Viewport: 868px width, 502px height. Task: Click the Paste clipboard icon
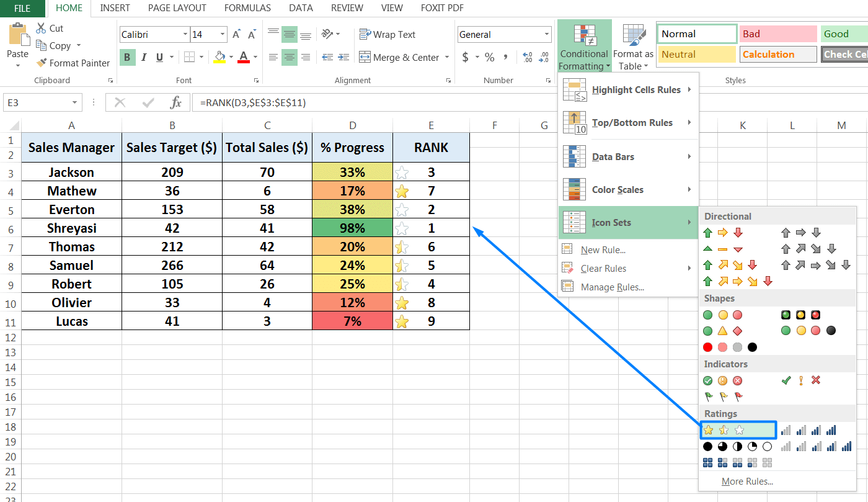coord(18,34)
